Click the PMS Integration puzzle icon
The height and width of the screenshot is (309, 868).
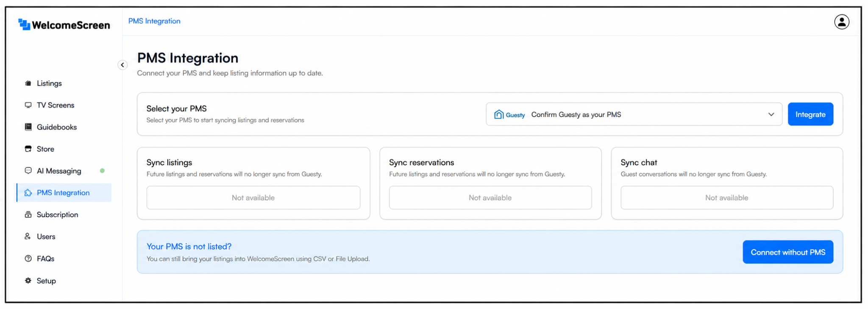[x=28, y=193]
